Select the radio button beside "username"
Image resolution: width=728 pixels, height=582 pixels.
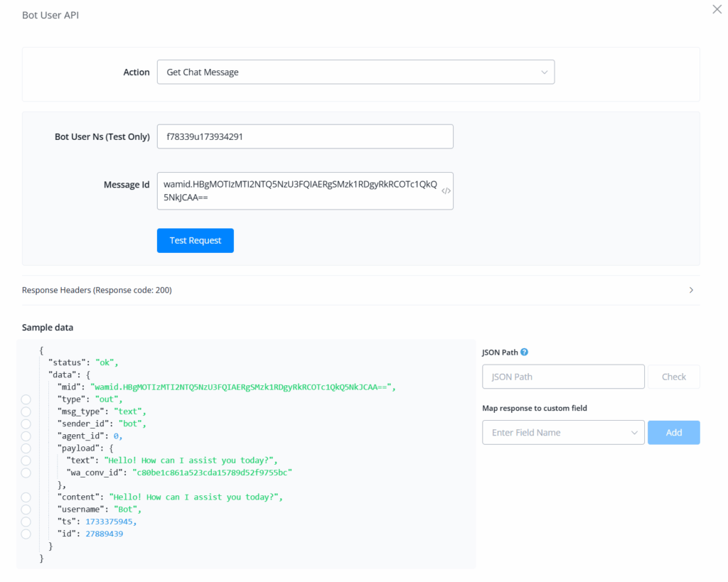(x=26, y=510)
